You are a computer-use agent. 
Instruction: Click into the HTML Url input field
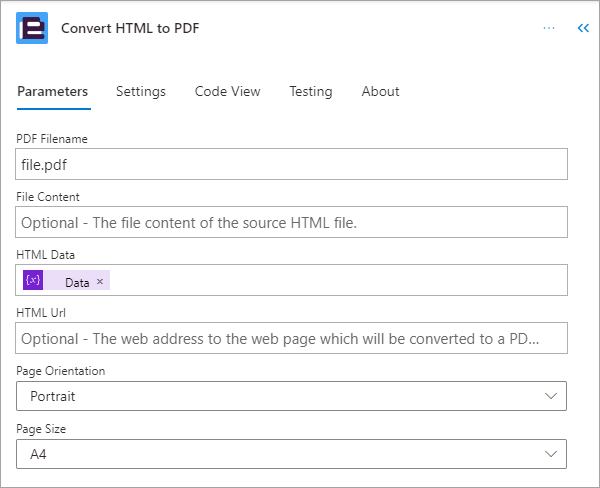pos(291,338)
